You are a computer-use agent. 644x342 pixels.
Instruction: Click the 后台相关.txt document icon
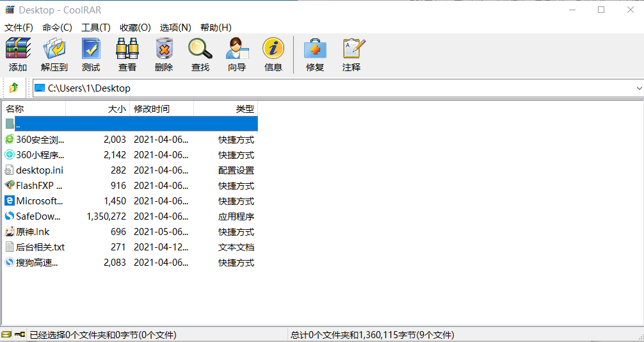[10, 247]
